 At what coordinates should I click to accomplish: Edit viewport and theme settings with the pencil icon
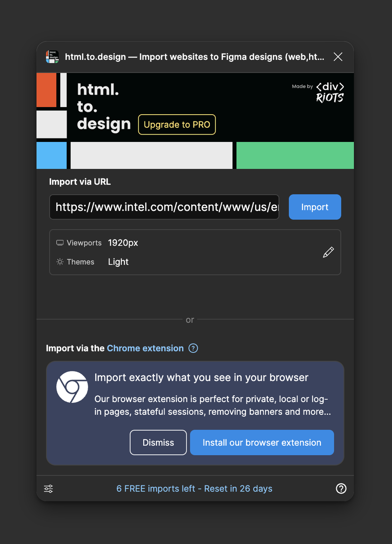coord(328,253)
